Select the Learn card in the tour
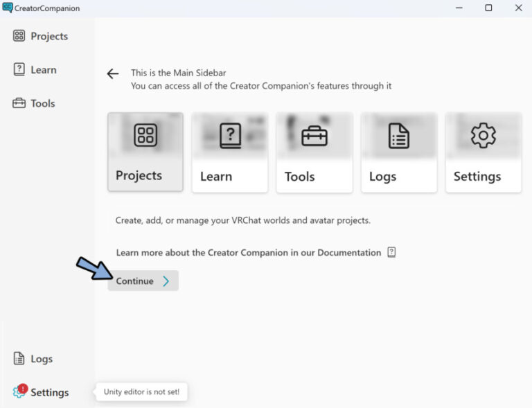 pyautogui.click(x=230, y=152)
